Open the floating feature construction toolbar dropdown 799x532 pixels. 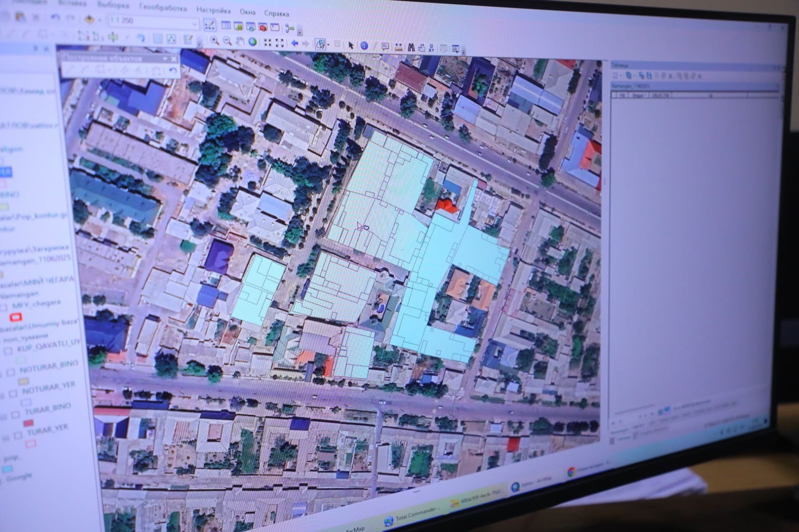point(165,59)
